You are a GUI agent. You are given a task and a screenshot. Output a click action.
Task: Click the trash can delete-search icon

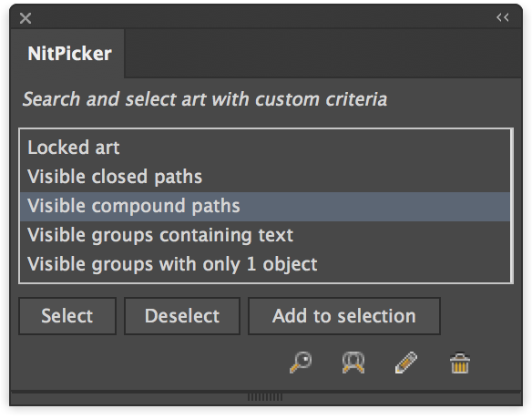[460, 363]
